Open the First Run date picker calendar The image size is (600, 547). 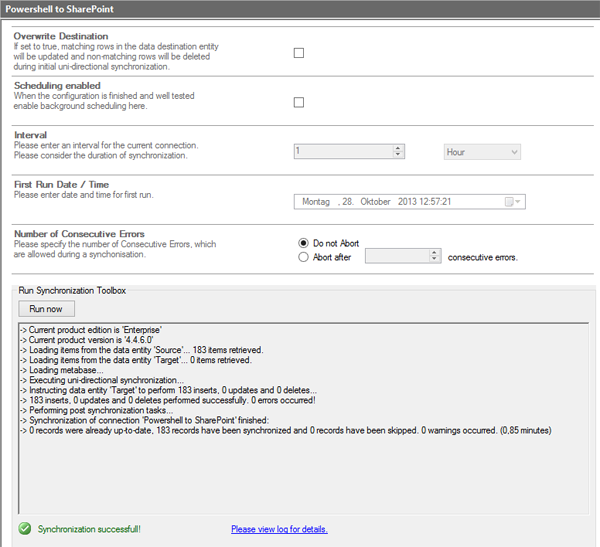point(513,202)
